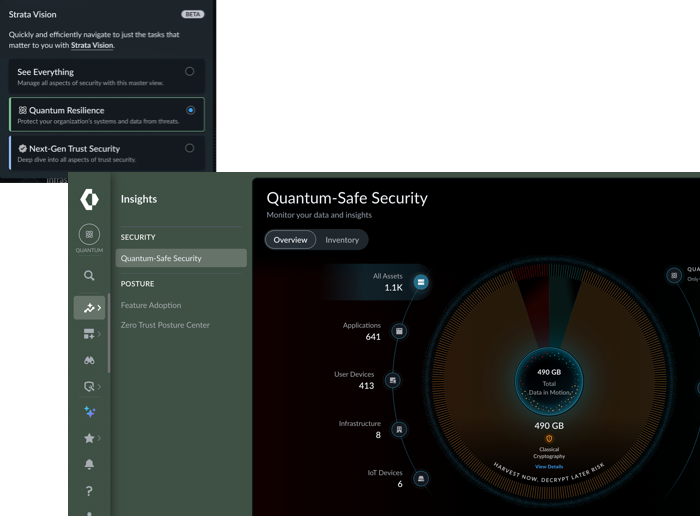
Task: Open the Strata Vision hyperlink
Action: (92, 45)
